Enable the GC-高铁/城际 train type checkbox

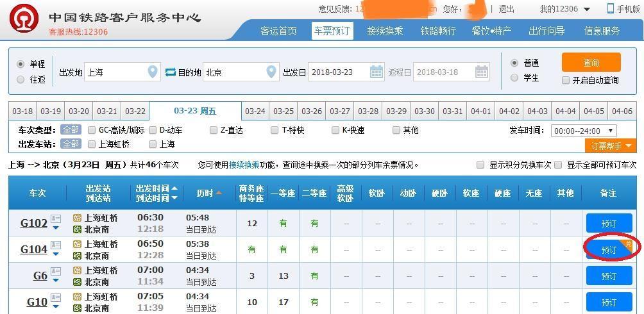(92, 130)
